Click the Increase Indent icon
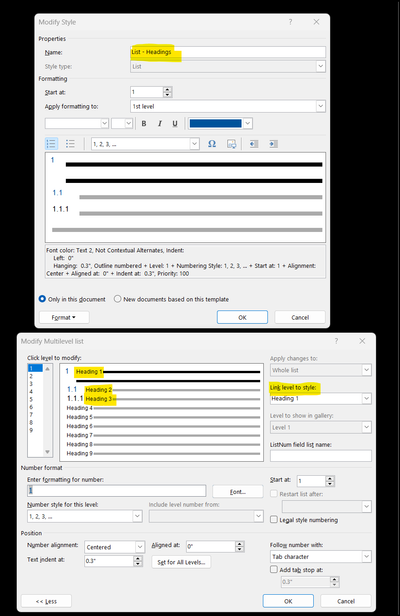Image resolution: width=400 pixels, height=616 pixels. [273, 144]
